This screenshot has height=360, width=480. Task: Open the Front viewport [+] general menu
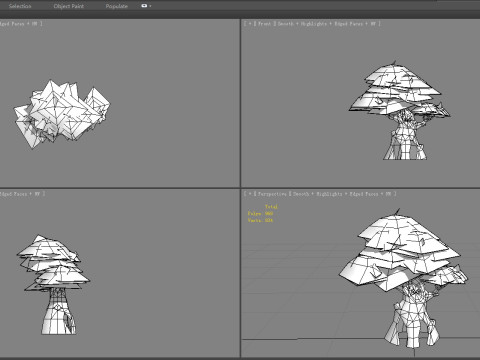[250, 24]
